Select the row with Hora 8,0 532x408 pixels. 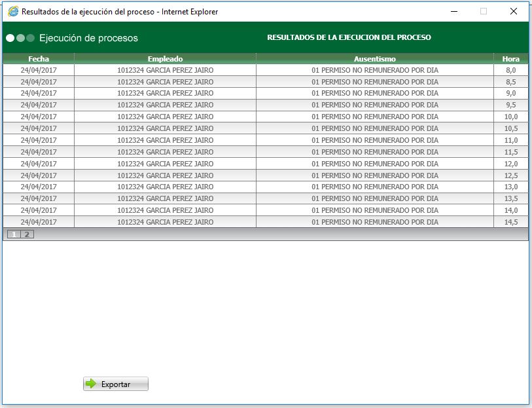point(262,69)
